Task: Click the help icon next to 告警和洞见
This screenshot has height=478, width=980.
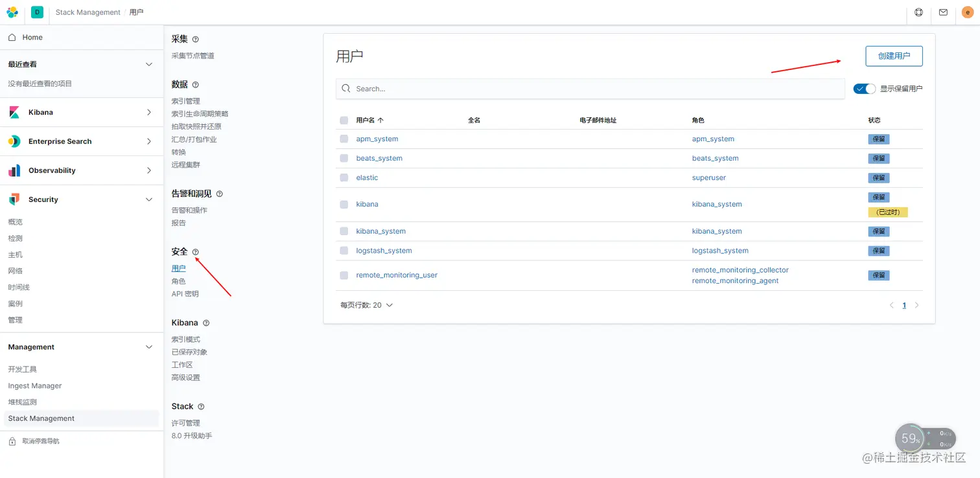Action: [219, 194]
